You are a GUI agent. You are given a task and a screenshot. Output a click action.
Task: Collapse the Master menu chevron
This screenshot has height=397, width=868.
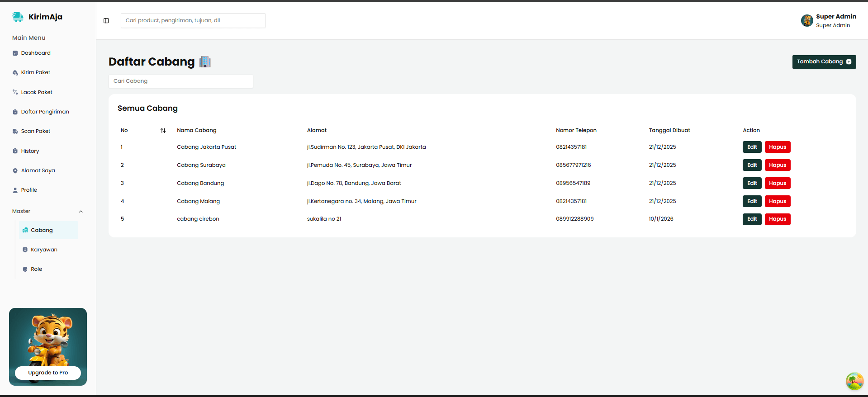coord(81,212)
